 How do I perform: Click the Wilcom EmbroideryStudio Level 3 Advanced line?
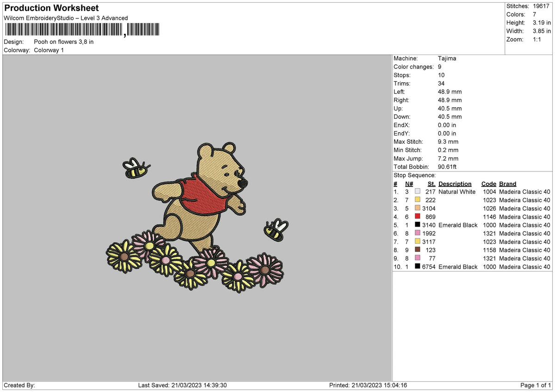66,18
